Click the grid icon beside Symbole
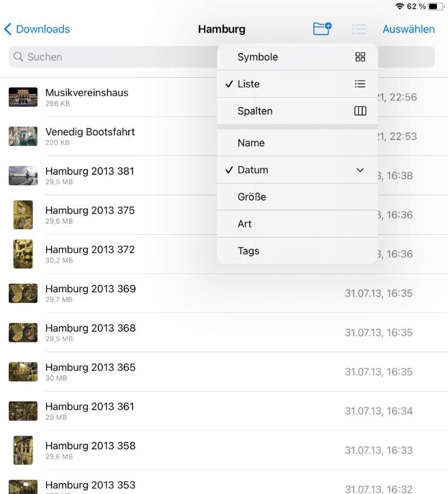Screen dimensions: 448x494 (360, 57)
